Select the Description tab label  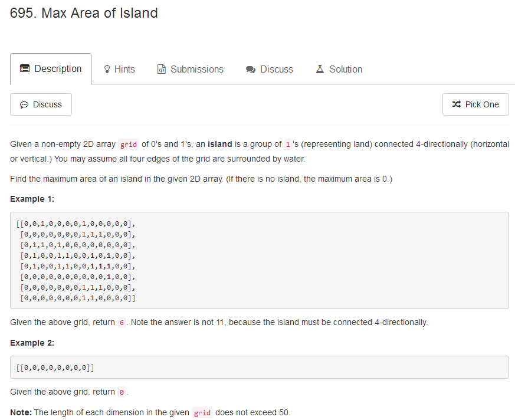point(58,68)
